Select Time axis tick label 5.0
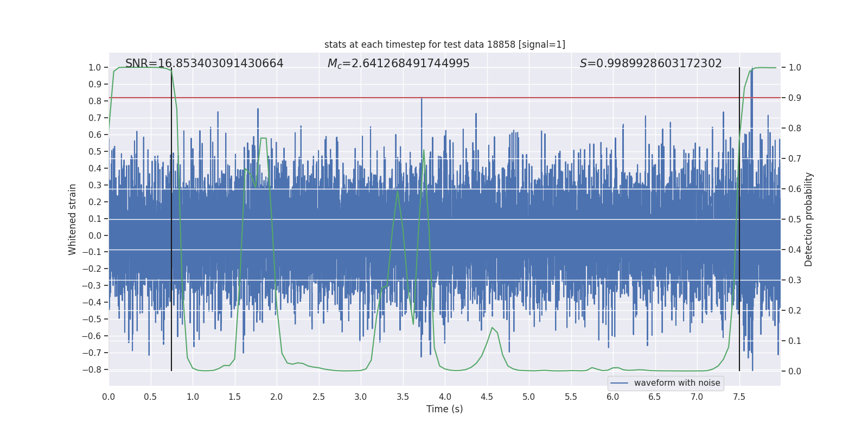 529,397
